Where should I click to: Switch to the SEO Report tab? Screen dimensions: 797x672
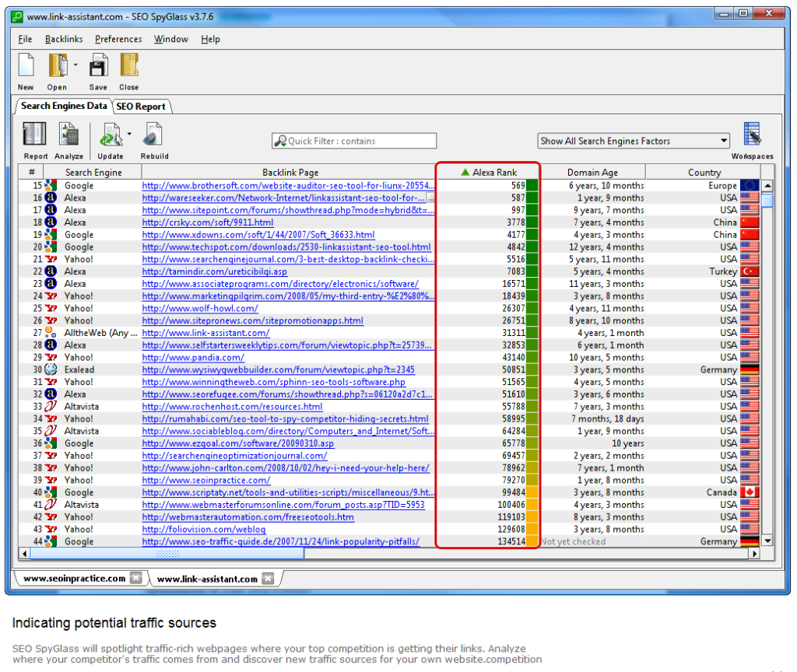141,106
